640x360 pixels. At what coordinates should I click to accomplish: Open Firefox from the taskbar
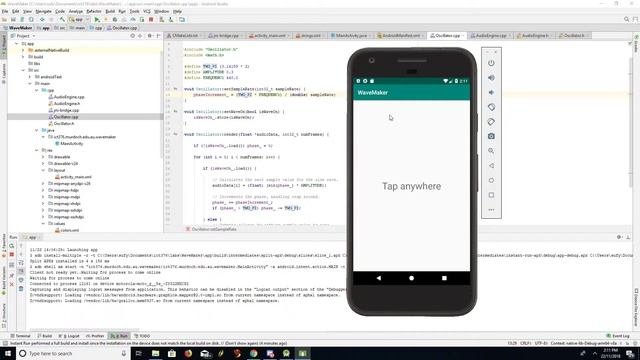[188, 353]
